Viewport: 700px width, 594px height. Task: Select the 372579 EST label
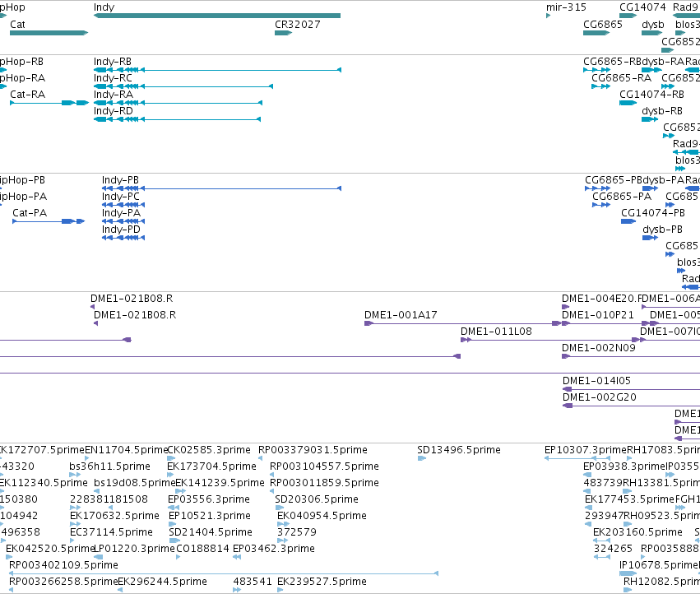point(297,532)
